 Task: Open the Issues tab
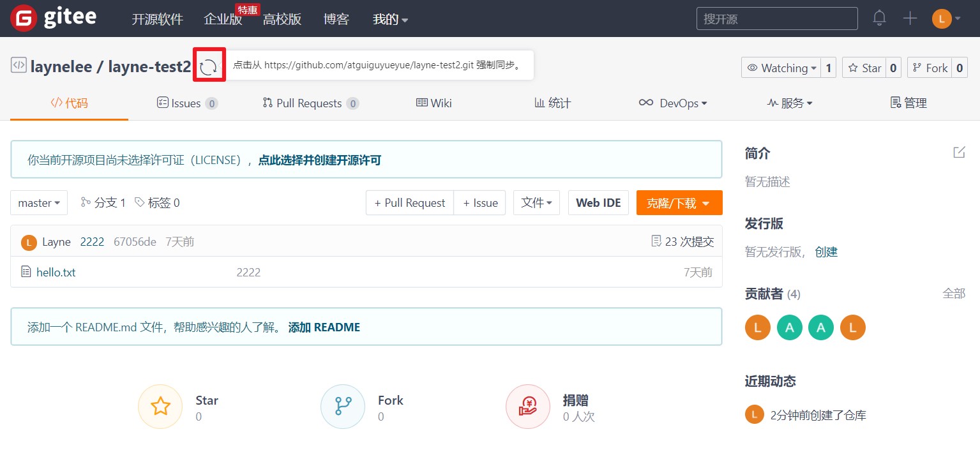coord(187,103)
